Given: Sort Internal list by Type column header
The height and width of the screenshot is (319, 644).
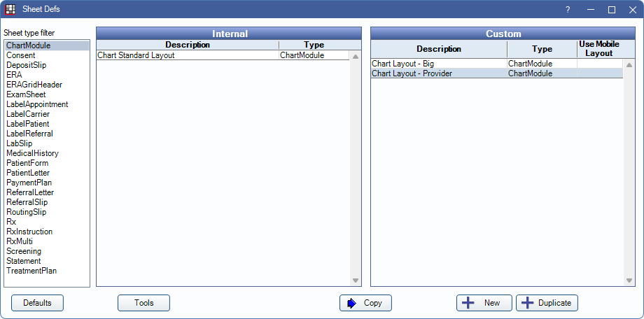Looking at the screenshot, I should pyautogui.click(x=314, y=45).
